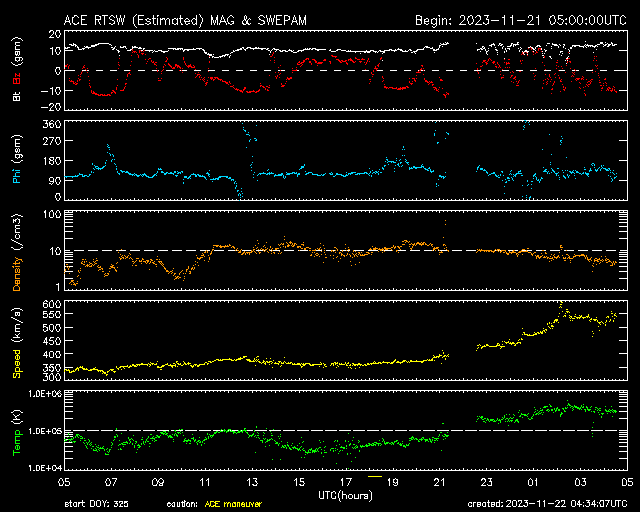The image size is (640, 512).
Task: Click the 'Bt Bz (gsm)' axis label
Action: click(x=17, y=69)
